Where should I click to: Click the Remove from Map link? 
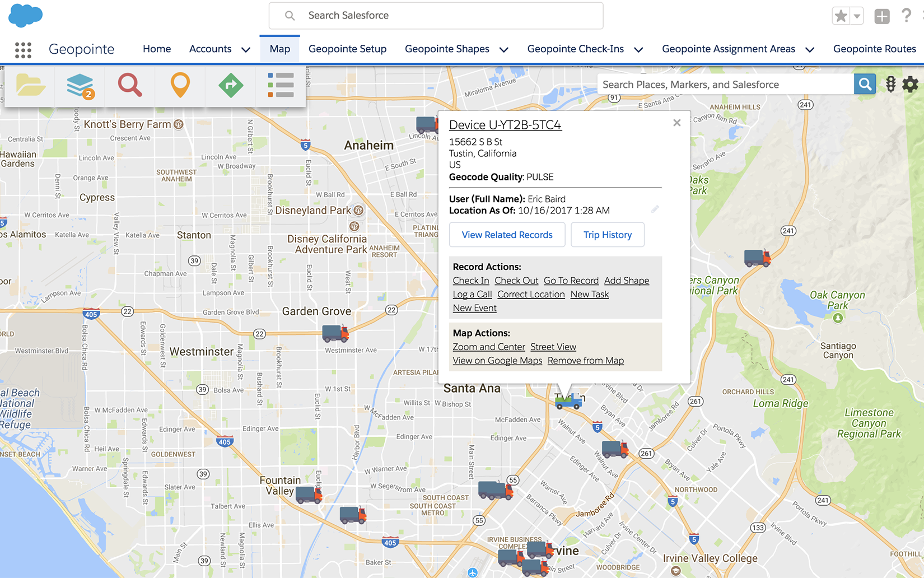pos(586,361)
